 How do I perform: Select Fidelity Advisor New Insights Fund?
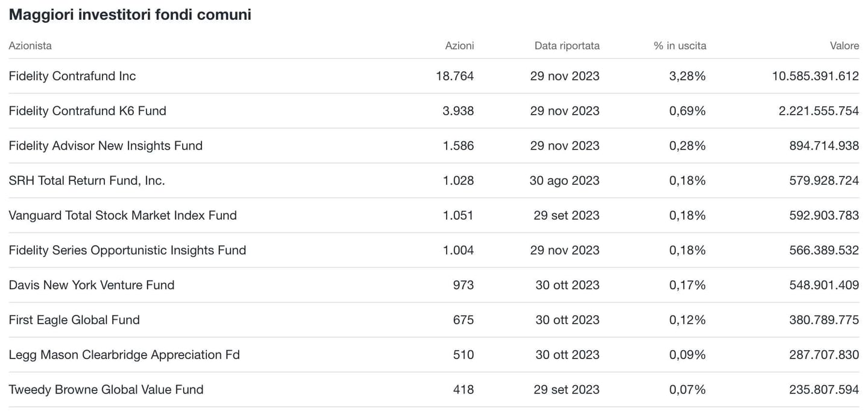pyautogui.click(x=105, y=146)
